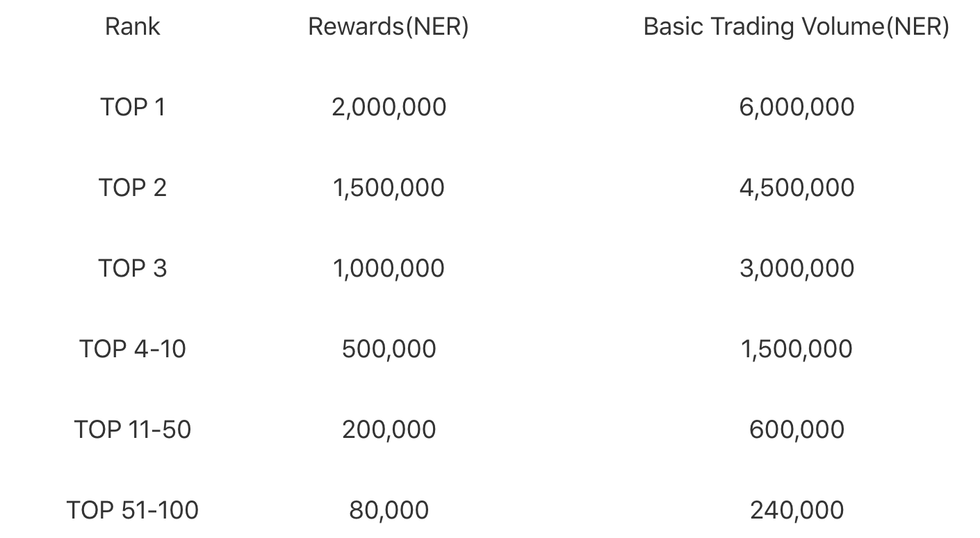Click the 4,500,000 trading volume value

(797, 188)
